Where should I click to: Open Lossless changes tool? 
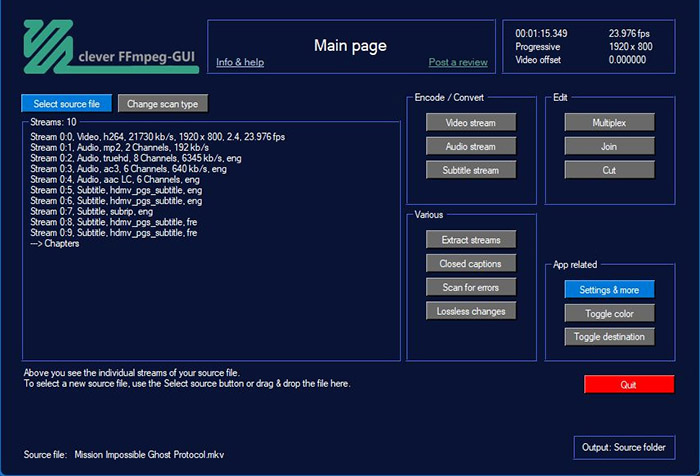471,311
